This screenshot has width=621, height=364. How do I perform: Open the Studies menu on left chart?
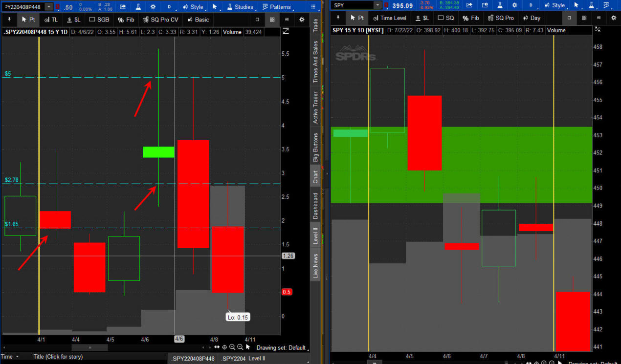pyautogui.click(x=240, y=7)
